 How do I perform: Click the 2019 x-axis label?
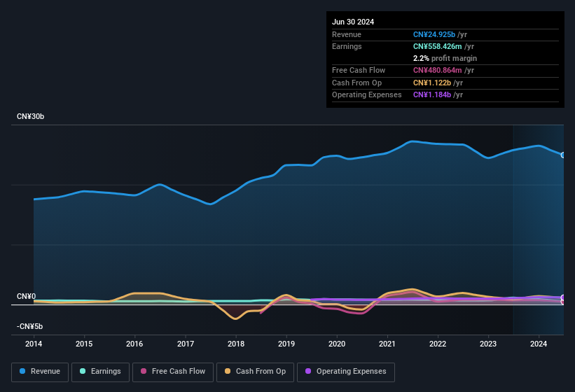(286, 344)
